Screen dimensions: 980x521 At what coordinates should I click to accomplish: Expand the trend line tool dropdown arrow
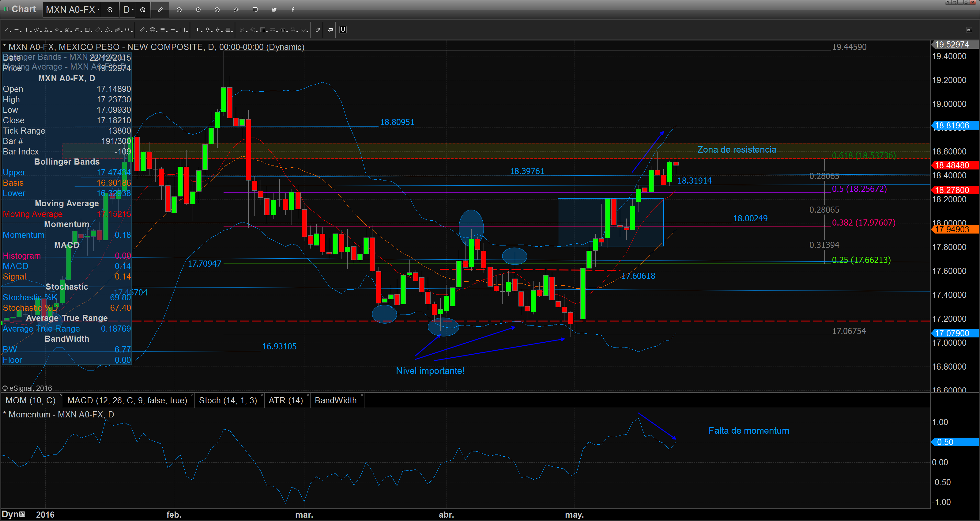tap(11, 32)
